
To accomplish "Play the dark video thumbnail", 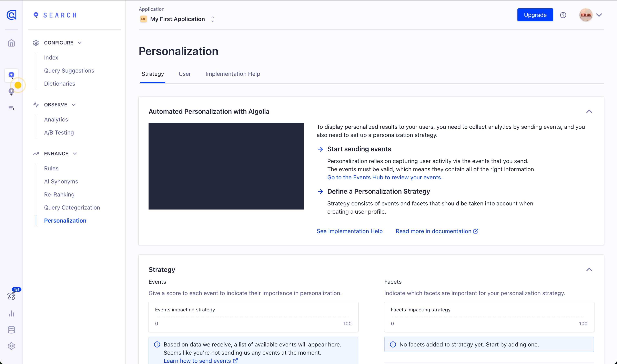I will (226, 166).
